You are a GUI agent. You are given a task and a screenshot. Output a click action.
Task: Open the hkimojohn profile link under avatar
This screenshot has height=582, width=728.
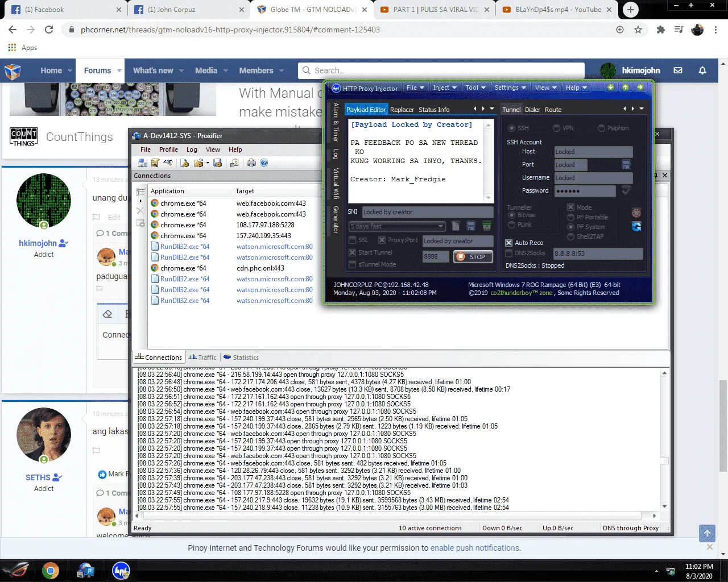pos(38,243)
